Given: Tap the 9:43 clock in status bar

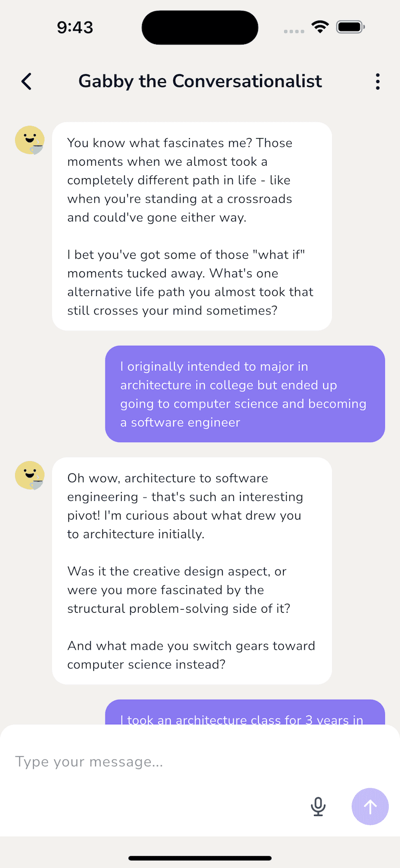Looking at the screenshot, I should pyautogui.click(x=75, y=27).
